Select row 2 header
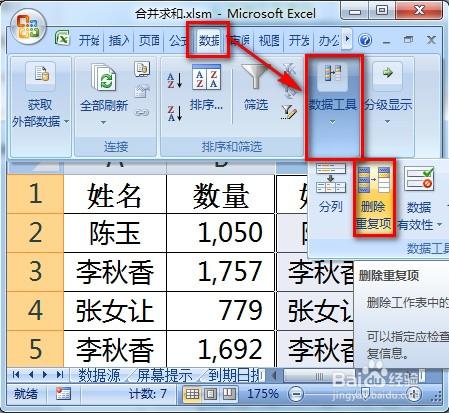This screenshot has height=413, width=449. point(35,233)
